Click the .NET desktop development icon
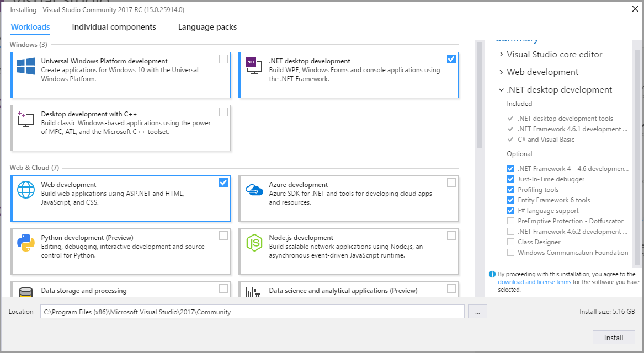The height and width of the screenshot is (353, 644). pos(252,65)
